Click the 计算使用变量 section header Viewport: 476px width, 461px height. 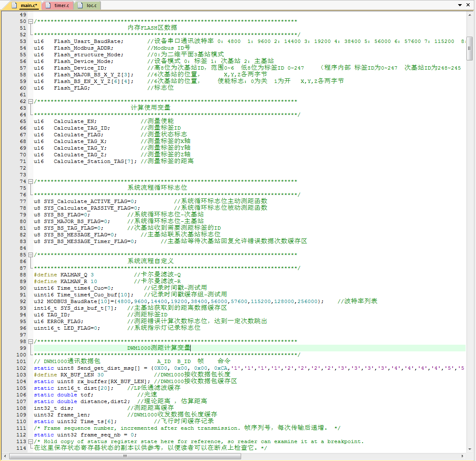(x=151, y=108)
